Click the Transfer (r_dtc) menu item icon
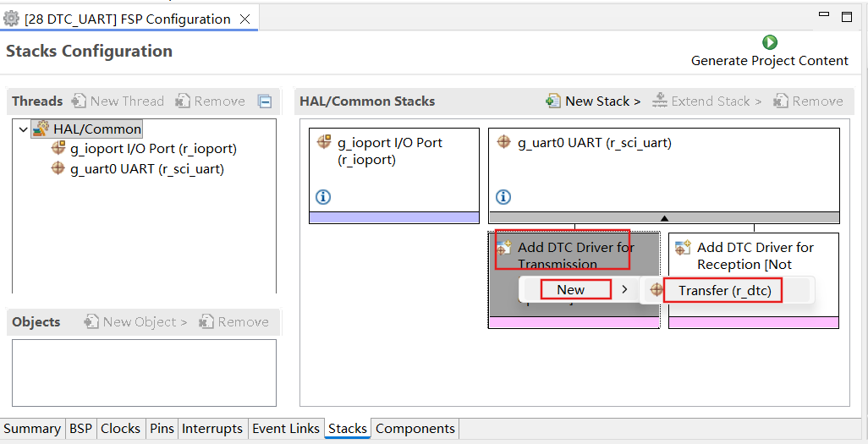 656,289
